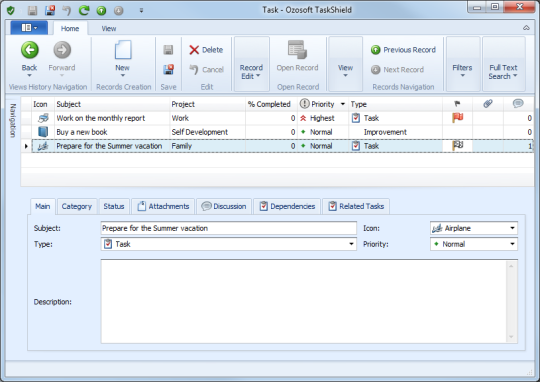Click book icon of 'Buy a new book' row
Viewport: 540px width, 382px height.
(43, 132)
